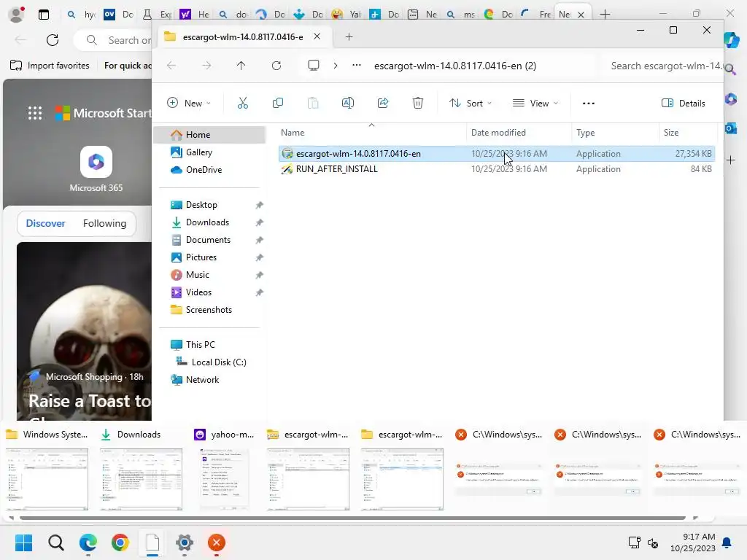Open the Microsoft Start app launcher grid
The image size is (747, 560).
(35, 113)
